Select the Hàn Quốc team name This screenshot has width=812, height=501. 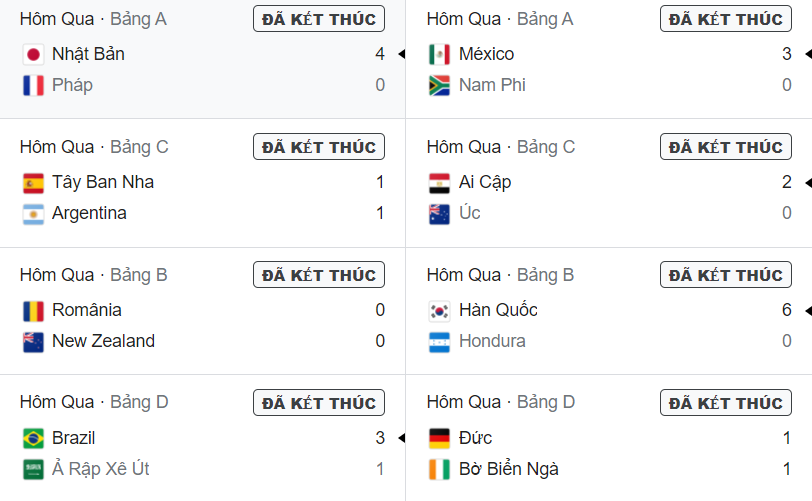[x=498, y=310]
